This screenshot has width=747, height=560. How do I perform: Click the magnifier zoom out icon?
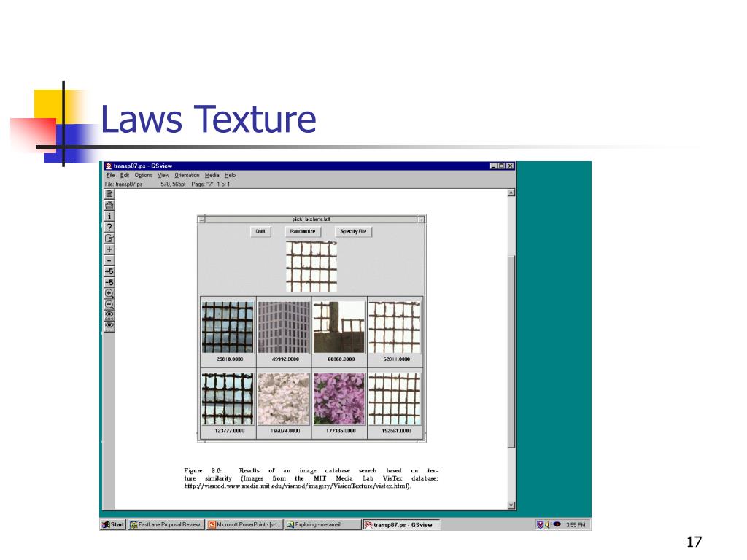pos(109,305)
